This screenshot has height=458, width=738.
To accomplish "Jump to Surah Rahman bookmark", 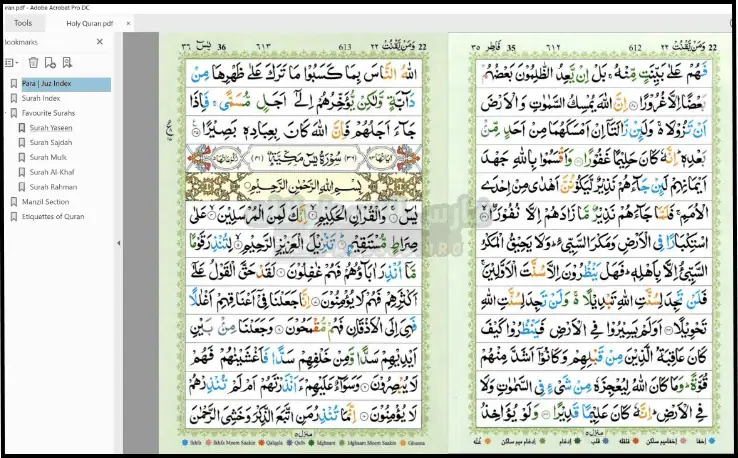I will point(51,186).
